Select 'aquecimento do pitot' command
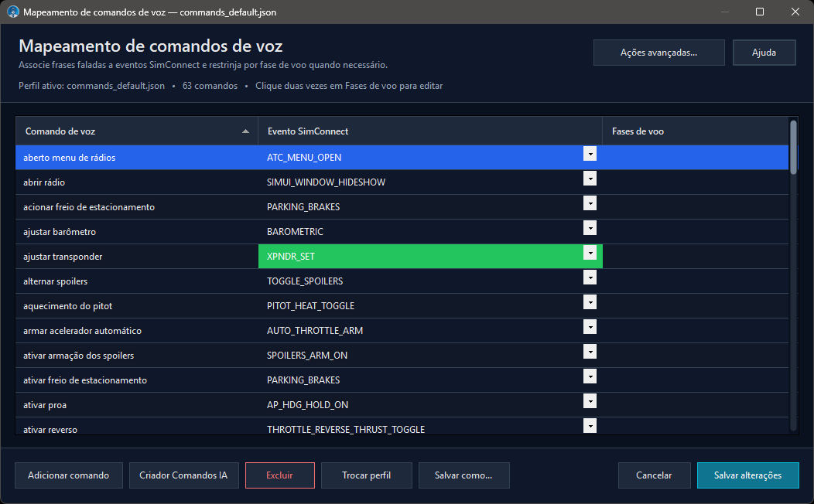This screenshot has height=504, width=814. tap(137, 306)
